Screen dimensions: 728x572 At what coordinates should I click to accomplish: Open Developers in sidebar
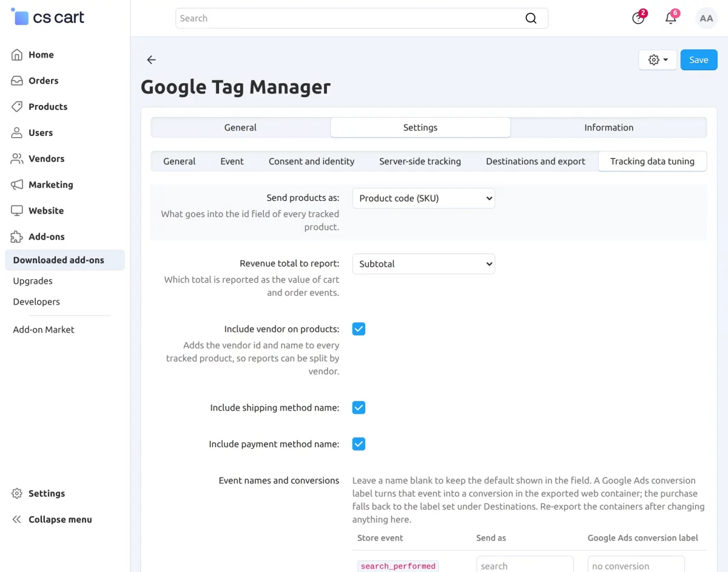36,301
